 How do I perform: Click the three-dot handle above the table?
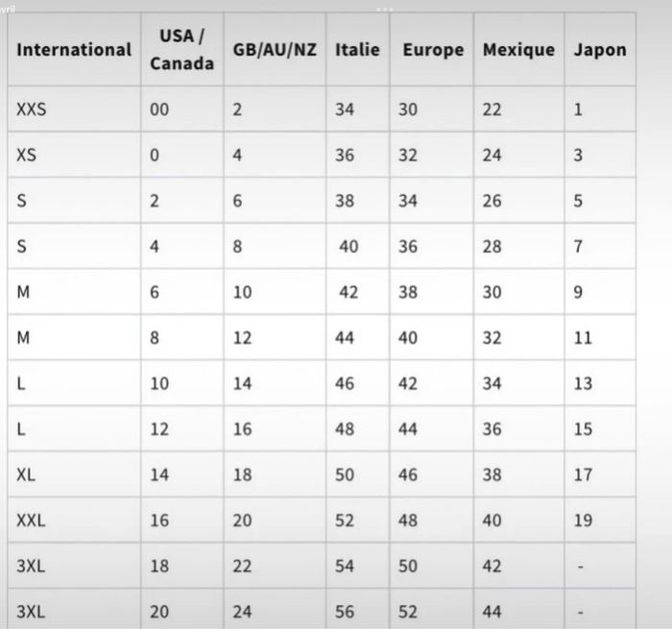tap(385, 9)
